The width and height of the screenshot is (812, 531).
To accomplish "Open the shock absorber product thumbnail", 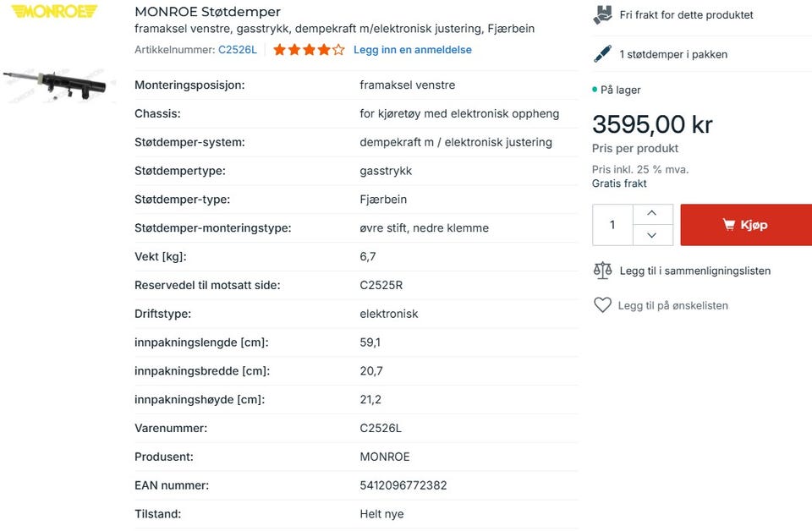I will (x=56, y=86).
